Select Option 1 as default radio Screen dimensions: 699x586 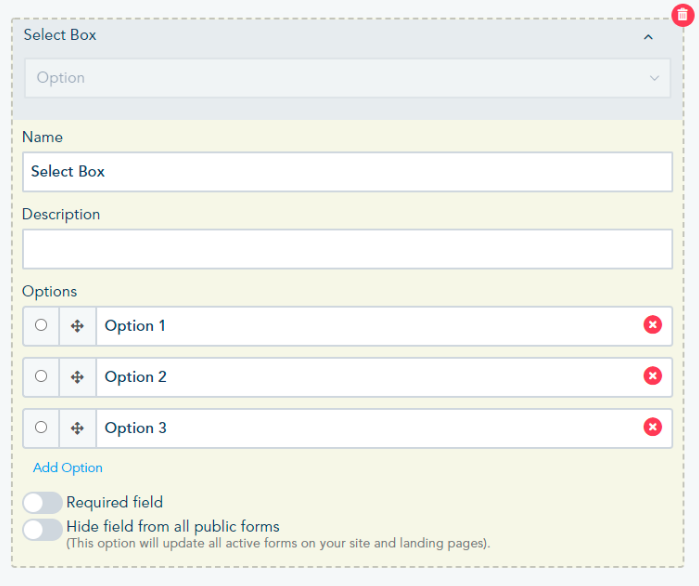click(x=41, y=325)
